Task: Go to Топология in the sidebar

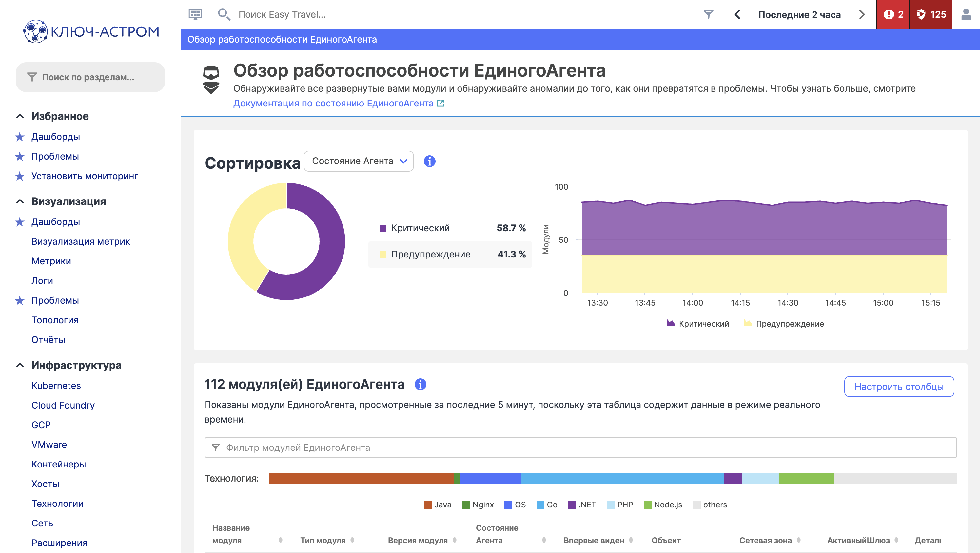Action: click(55, 320)
